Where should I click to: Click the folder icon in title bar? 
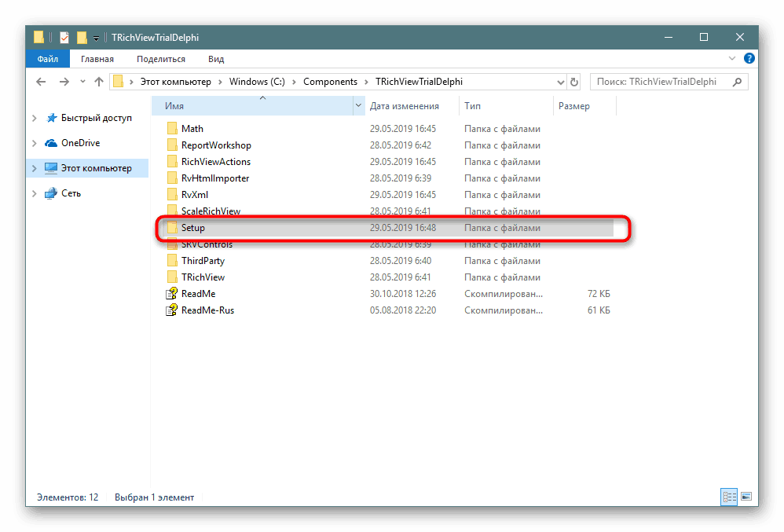click(x=38, y=38)
